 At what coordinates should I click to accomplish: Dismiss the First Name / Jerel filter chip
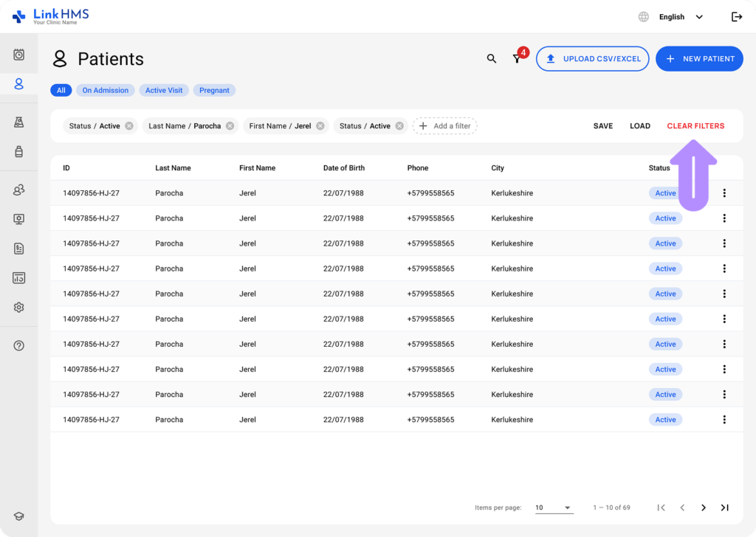(x=319, y=125)
